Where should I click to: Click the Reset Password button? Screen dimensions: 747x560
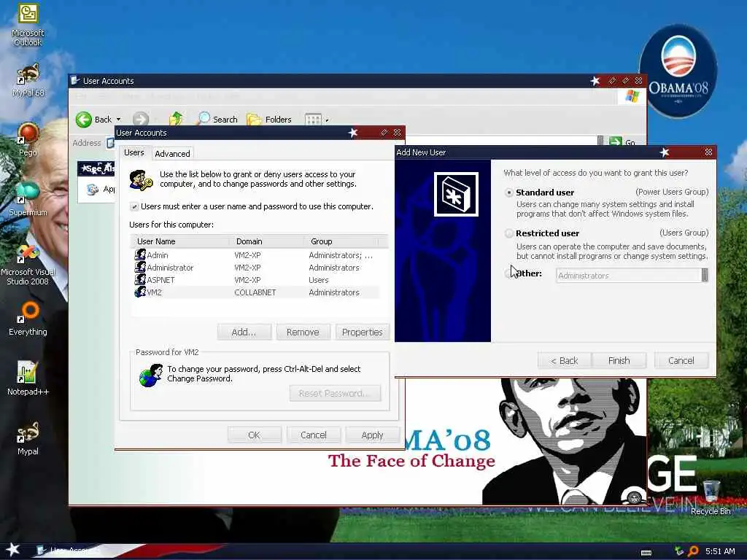tap(335, 393)
